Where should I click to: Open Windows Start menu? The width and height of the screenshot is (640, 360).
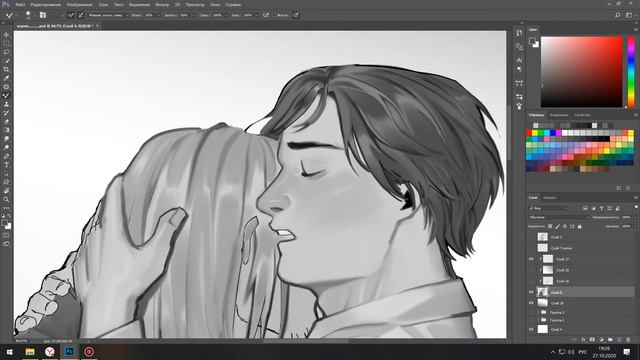(x=9, y=352)
